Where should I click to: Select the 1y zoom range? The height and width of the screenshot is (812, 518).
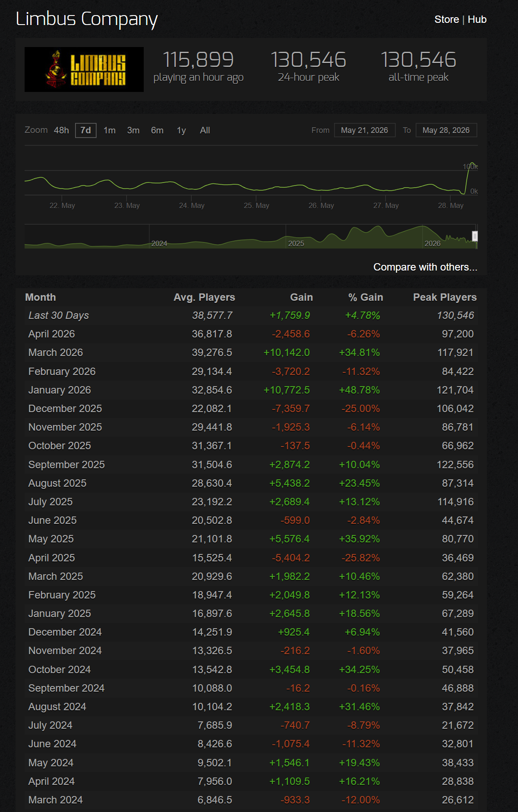tap(181, 130)
